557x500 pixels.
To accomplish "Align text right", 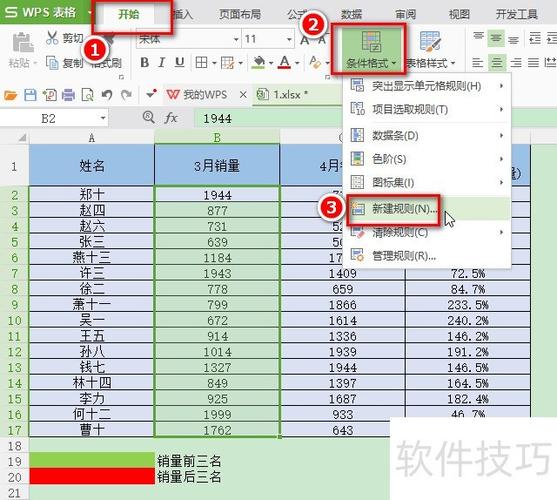I will 515,63.
